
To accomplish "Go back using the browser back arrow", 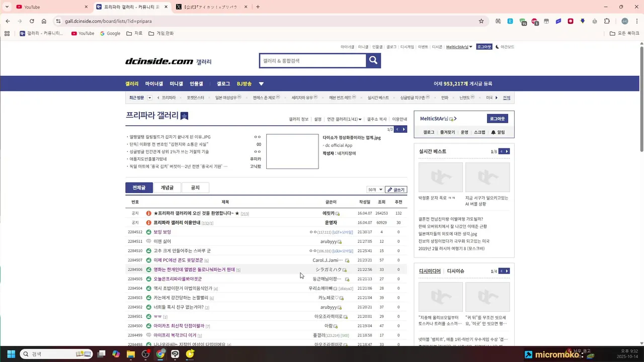I will click(8, 21).
